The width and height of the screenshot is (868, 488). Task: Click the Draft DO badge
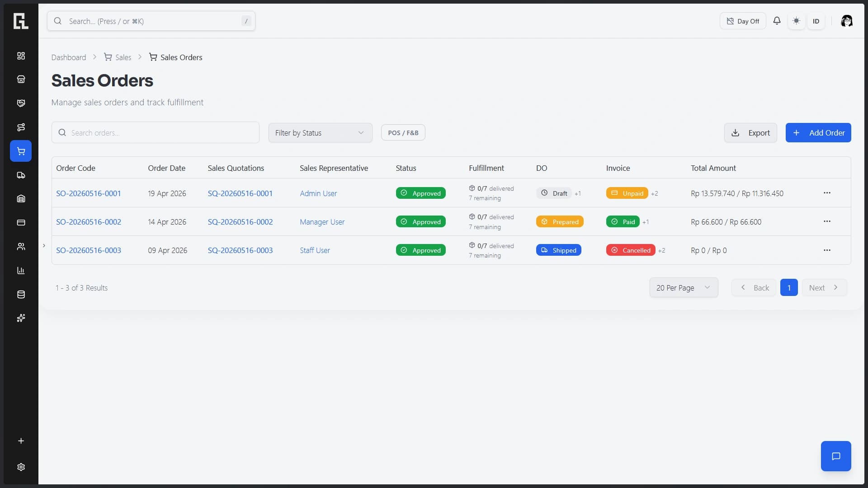(x=554, y=193)
